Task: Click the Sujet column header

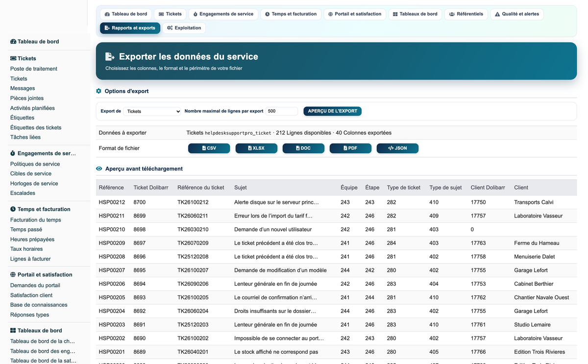Action: coord(241,188)
